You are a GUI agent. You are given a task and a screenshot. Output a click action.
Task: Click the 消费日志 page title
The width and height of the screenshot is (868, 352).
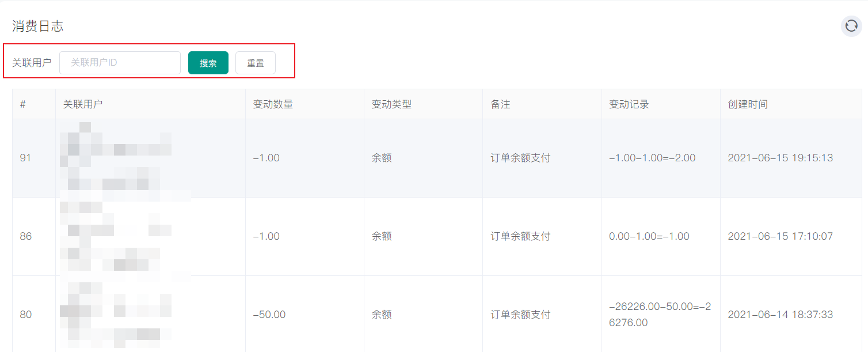tap(37, 26)
